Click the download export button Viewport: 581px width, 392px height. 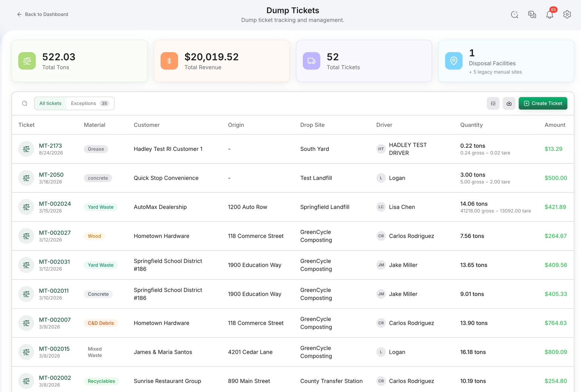point(509,103)
